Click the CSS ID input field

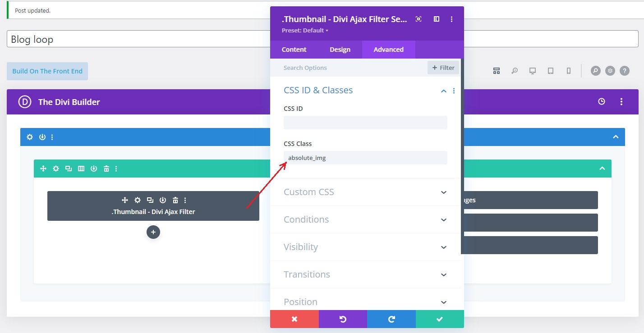365,123
